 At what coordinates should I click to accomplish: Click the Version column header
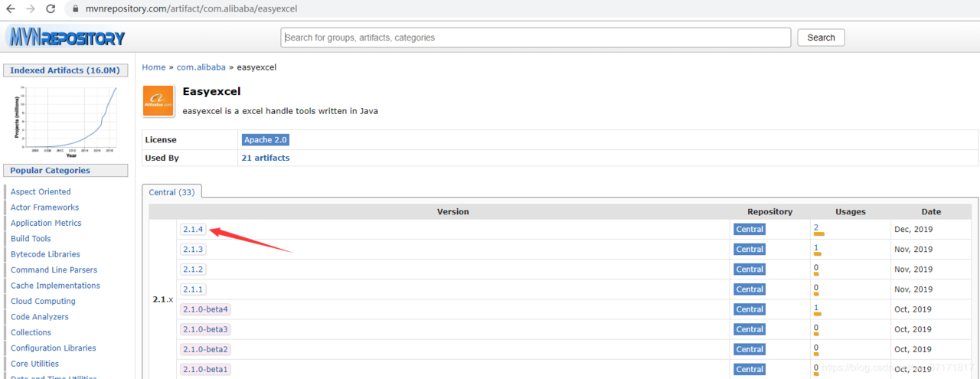tap(452, 211)
